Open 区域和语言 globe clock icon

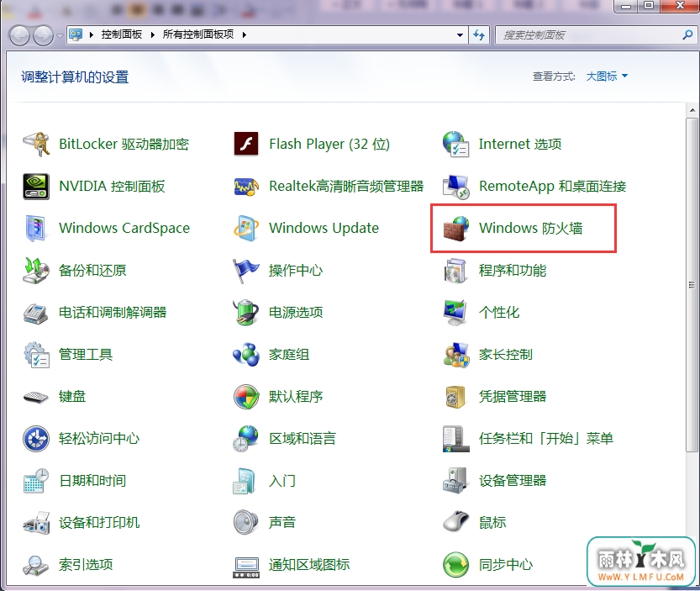[x=246, y=439]
